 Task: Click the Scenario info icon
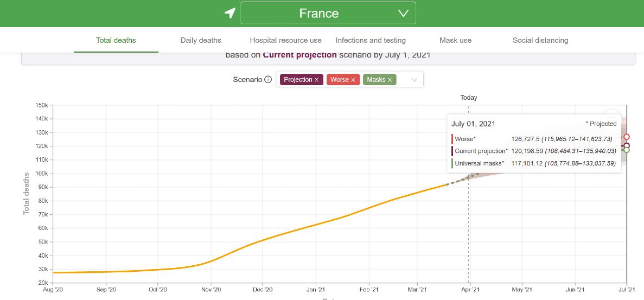tap(268, 80)
